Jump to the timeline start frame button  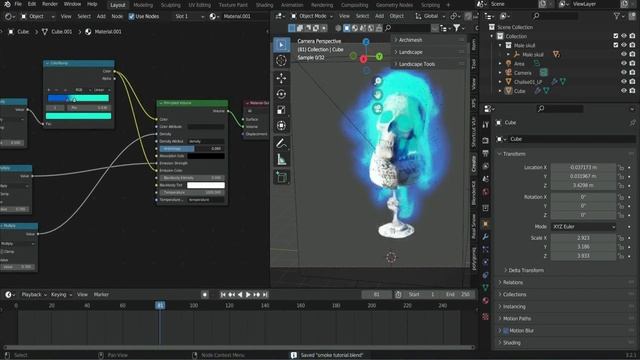coord(223,295)
